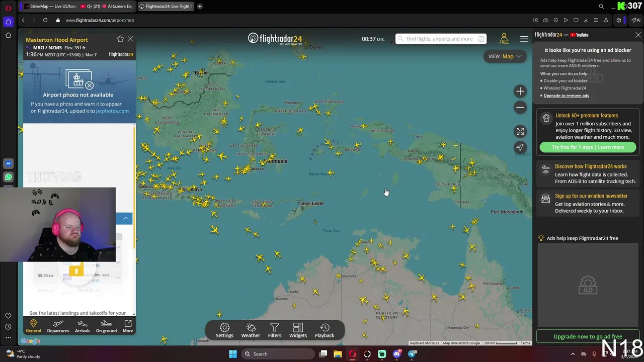Open Keyboard shortcuts on map footer
Screen dimensions: 644x362
425,343
